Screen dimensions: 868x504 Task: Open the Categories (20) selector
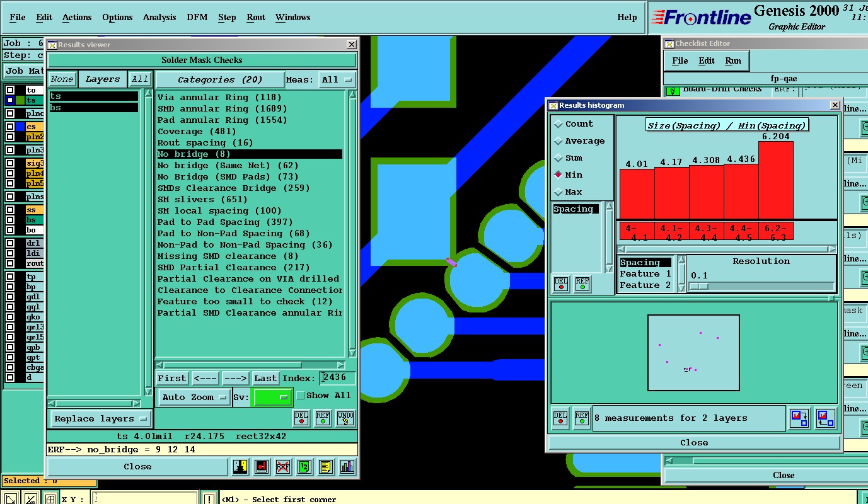click(x=219, y=80)
